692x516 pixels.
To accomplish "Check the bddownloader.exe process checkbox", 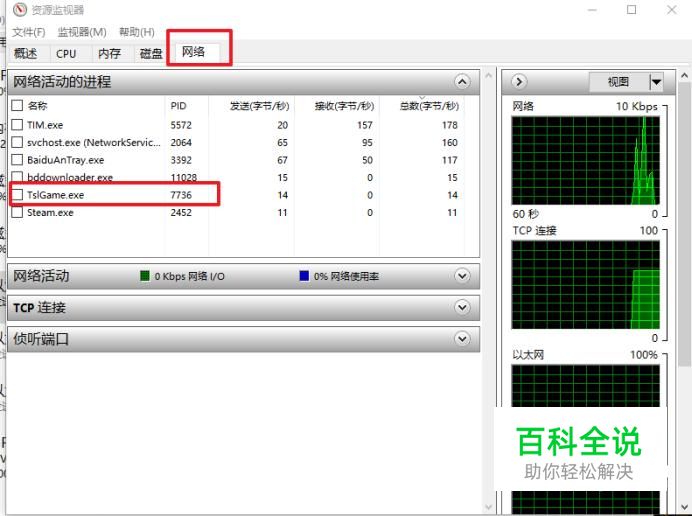I will (17, 177).
